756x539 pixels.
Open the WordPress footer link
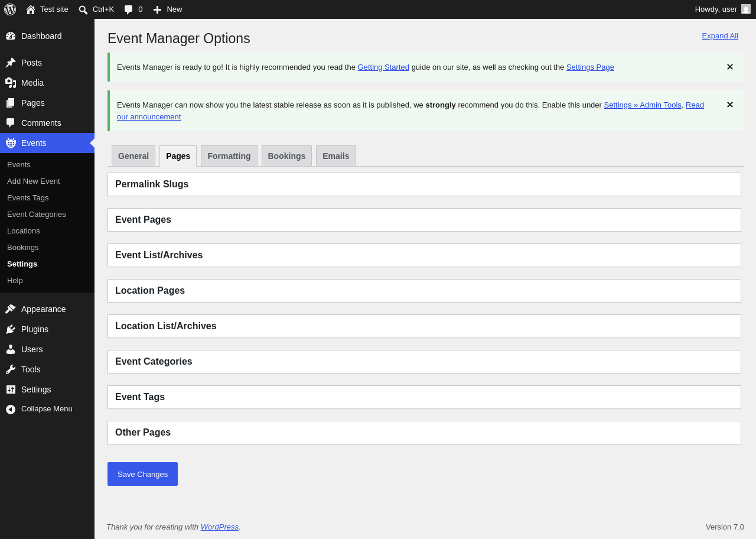click(x=220, y=527)
